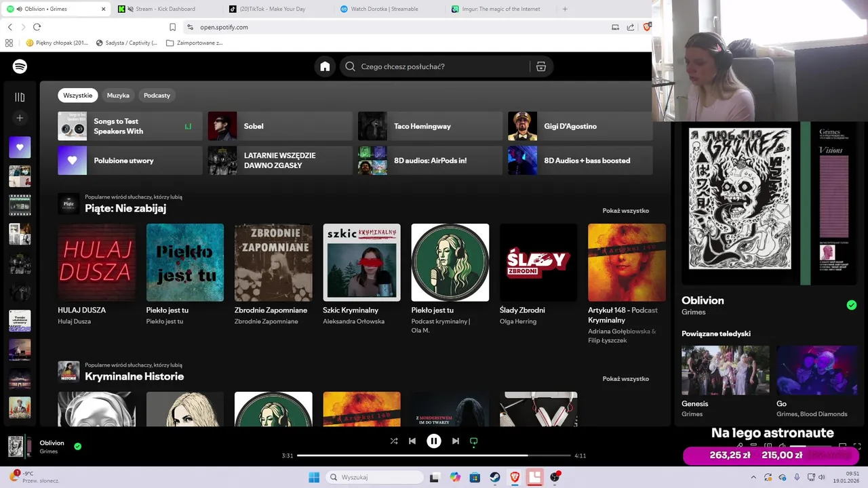Switch to Stream - Kick Dashboard tab
Viewport: 868px width, 488px height.
tap(165, 9)
